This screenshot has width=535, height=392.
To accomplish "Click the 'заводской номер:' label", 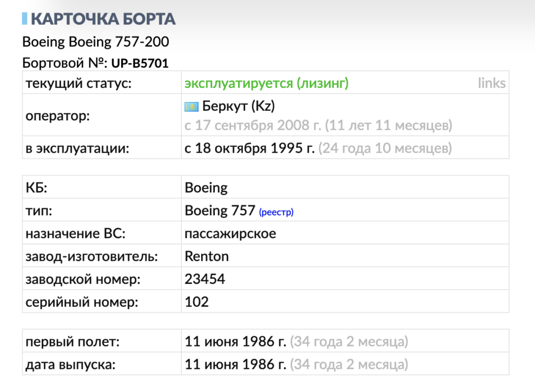I will click(83, 279).
